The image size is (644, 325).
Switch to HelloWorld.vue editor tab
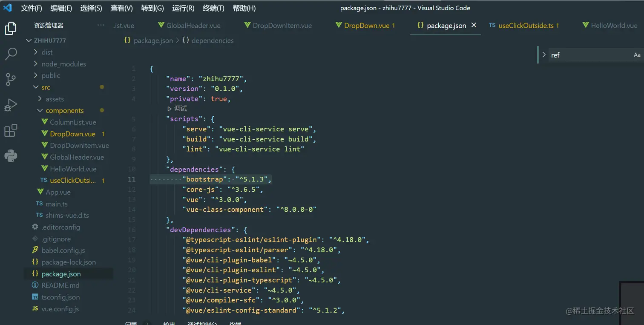[610, 26]
